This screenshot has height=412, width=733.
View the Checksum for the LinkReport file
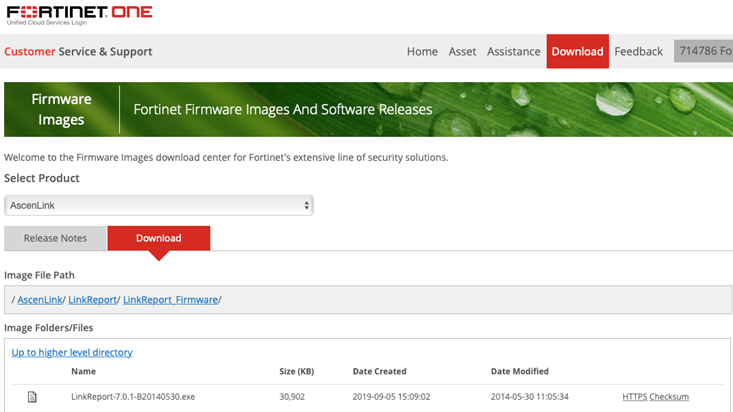(669, 397)
